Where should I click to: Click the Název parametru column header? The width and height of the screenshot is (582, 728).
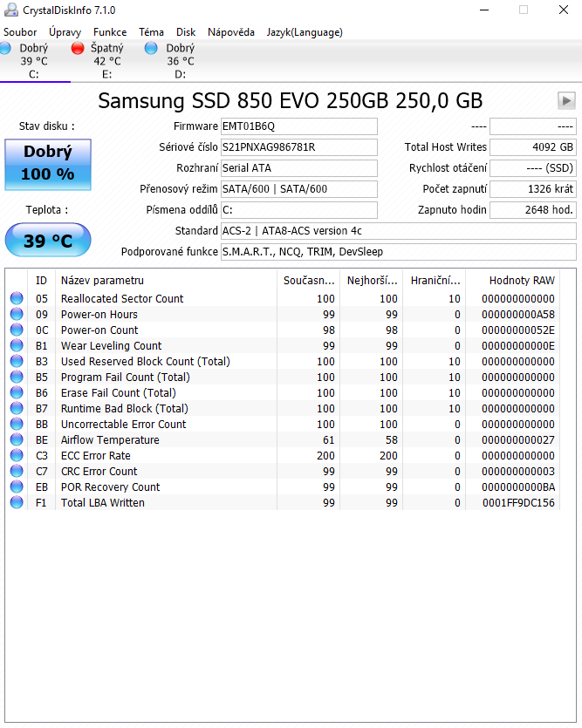coord(166,281)
